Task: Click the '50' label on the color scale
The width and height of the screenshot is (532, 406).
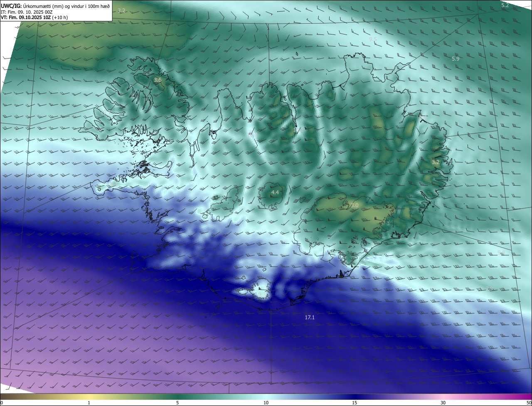Action: 529,403
